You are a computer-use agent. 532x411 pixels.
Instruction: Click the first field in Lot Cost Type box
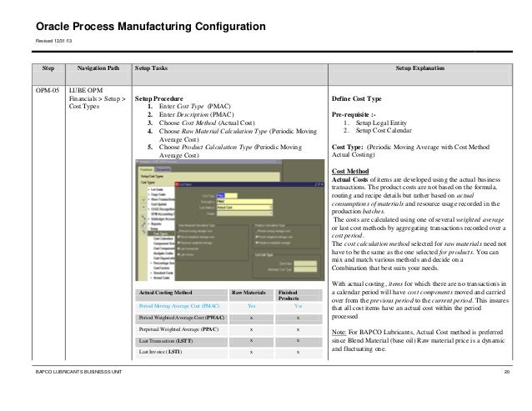coord(305,263)
